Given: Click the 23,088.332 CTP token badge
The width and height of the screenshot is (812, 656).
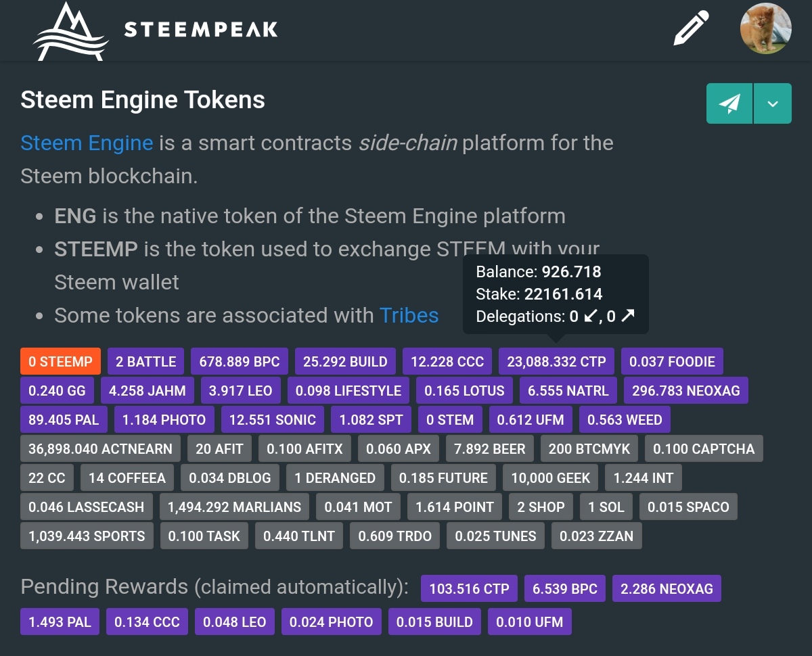Looking at the screenshot, I should (x=556, y=362).
